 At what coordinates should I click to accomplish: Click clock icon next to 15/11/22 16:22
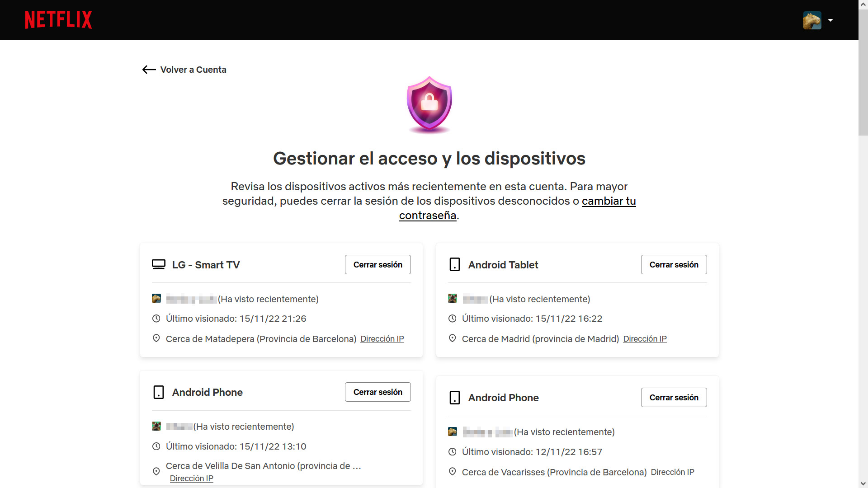453,319
